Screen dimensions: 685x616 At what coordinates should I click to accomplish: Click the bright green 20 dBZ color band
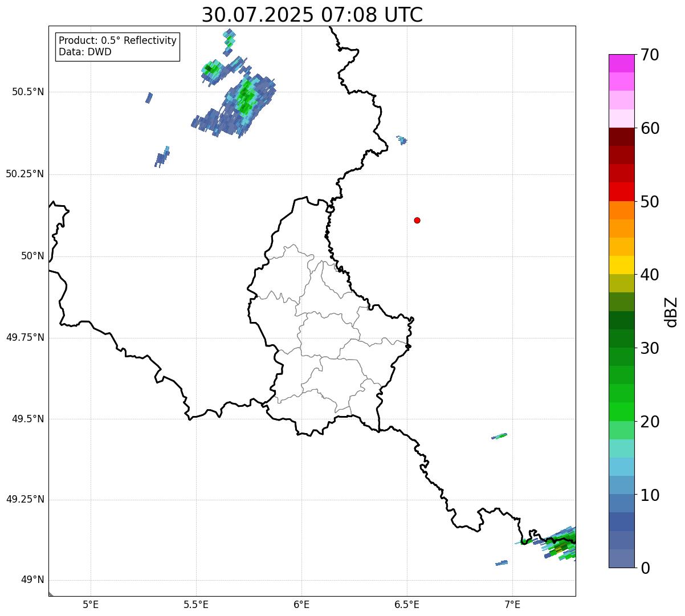(621, 411)
